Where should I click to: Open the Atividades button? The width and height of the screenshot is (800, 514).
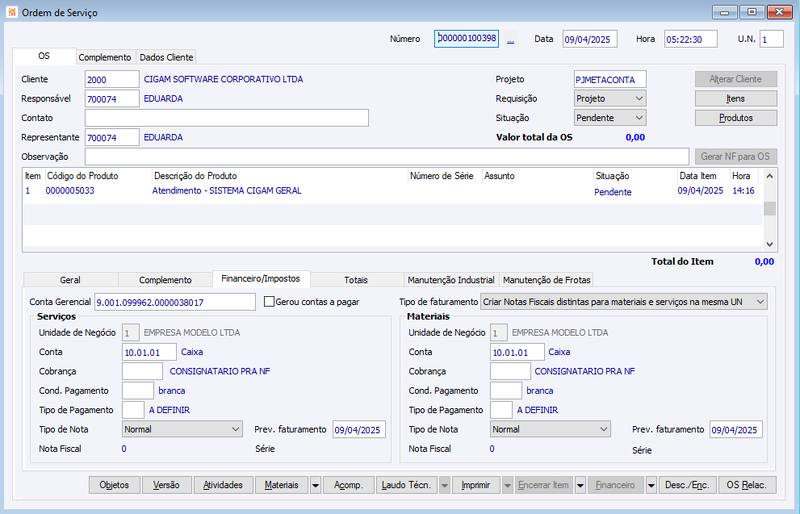223,485
